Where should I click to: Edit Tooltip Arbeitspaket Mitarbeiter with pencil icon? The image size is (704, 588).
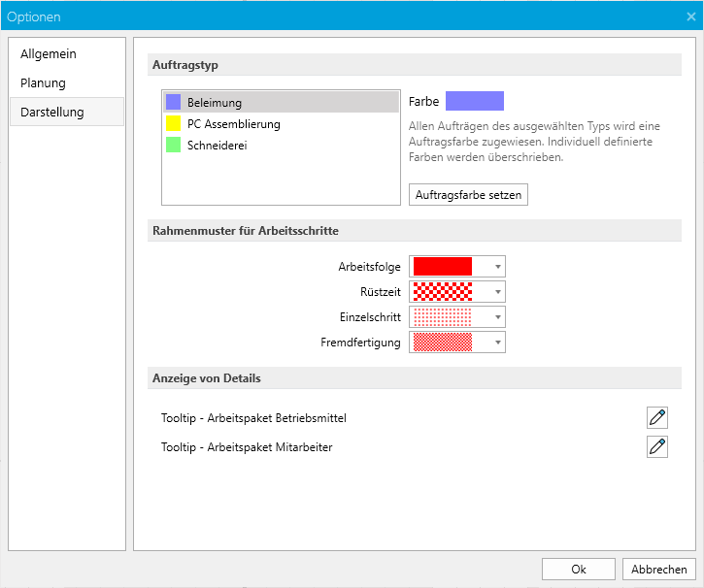pyautogui.click(x=657, y=447)
